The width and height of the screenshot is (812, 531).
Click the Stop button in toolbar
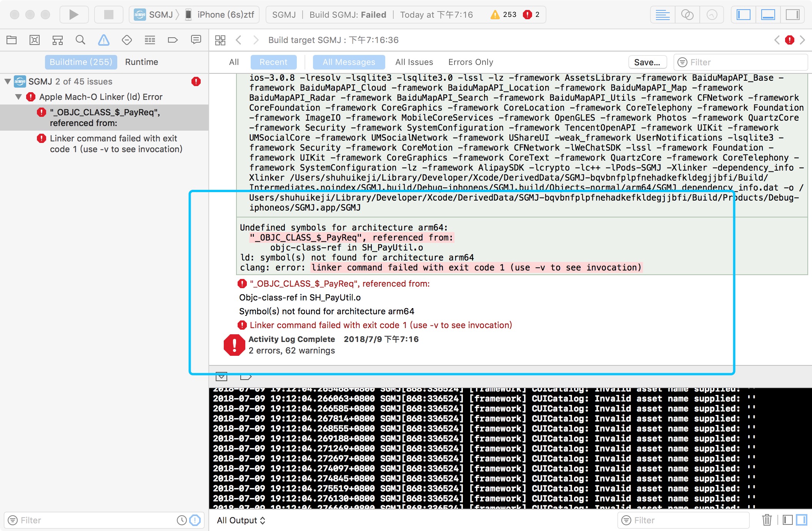tap(109, 15)
